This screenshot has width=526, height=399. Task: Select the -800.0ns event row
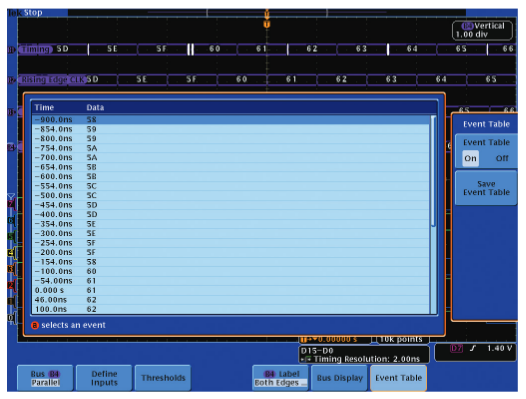coord(231,139)
